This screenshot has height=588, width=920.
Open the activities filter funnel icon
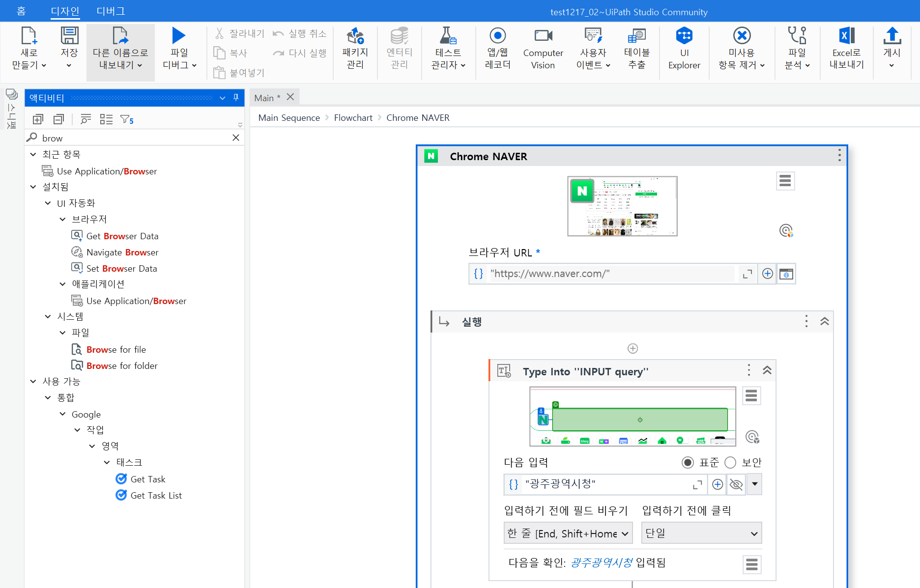pyautogui.click(x=127, y=119)
